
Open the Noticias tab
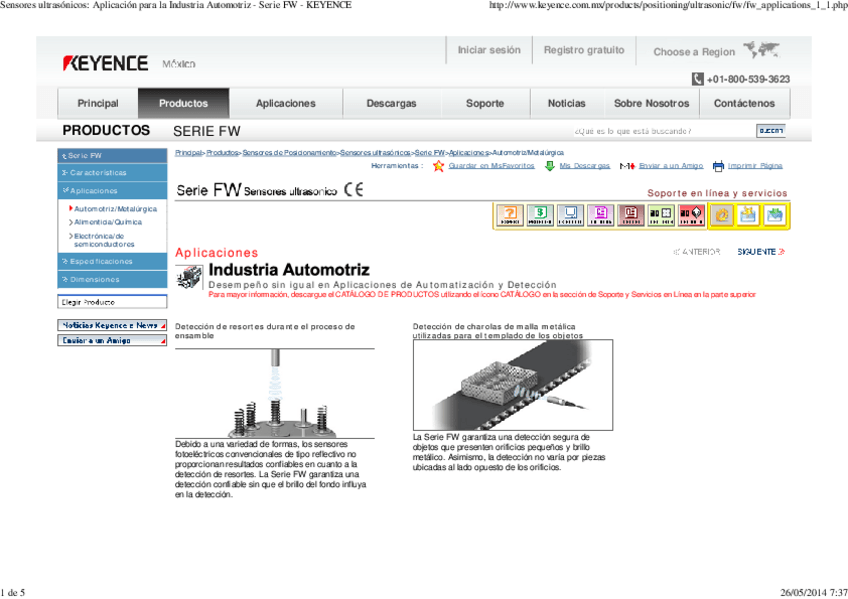coord(567,103)
